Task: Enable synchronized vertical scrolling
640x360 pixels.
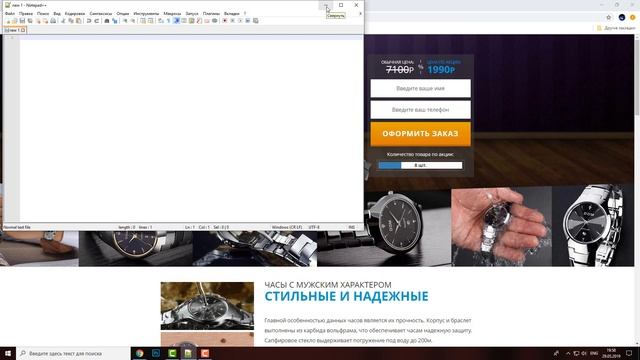Action: tap(142, 21)
